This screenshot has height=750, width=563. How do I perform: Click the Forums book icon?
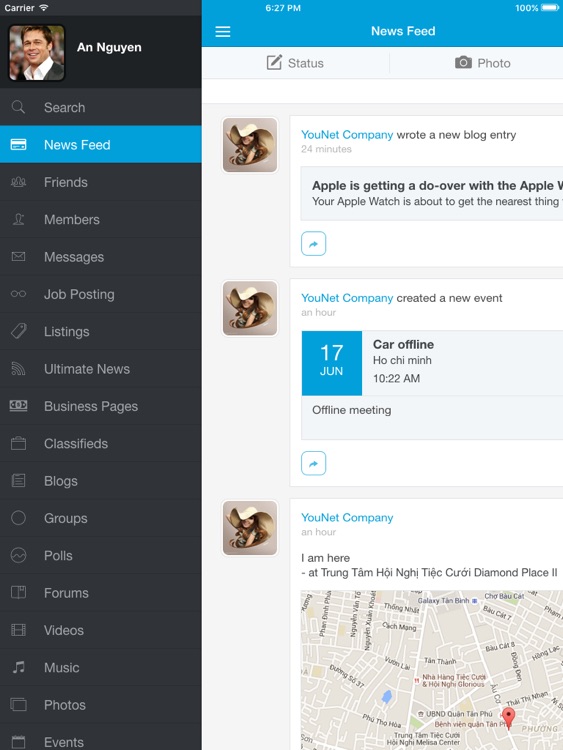pos(18,592)
